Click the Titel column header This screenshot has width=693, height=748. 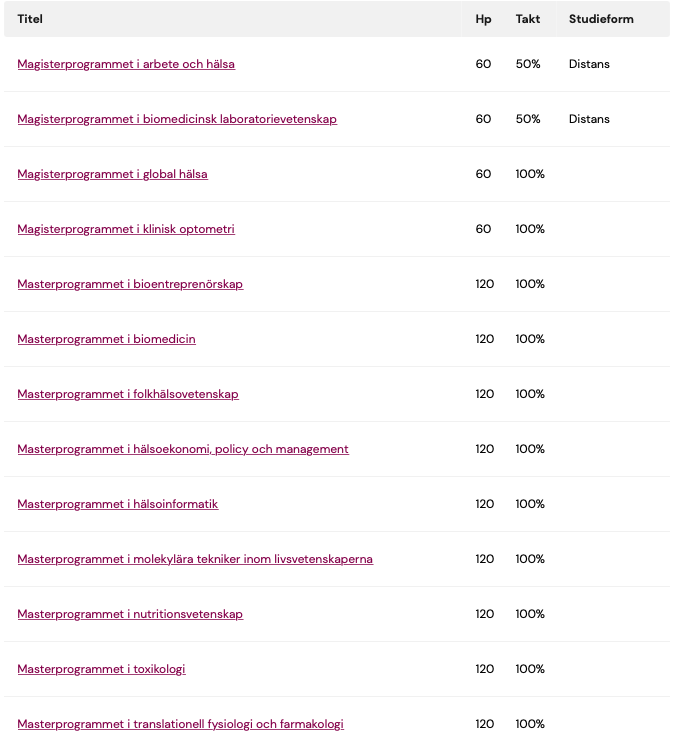pyautogui.click(x=30, y=19)
